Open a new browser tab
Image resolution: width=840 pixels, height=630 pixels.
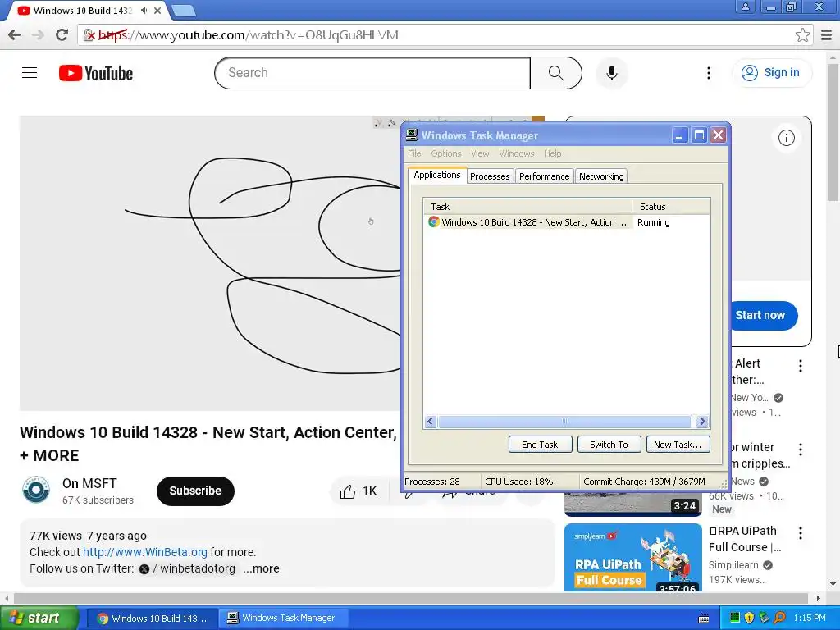click(184, 11)
